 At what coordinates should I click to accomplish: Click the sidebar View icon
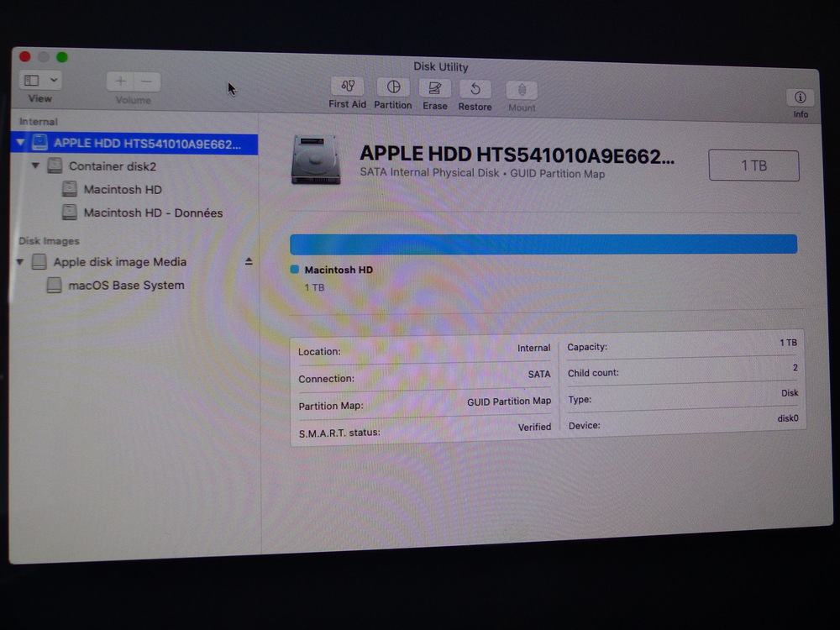click(x=32, y=81)
